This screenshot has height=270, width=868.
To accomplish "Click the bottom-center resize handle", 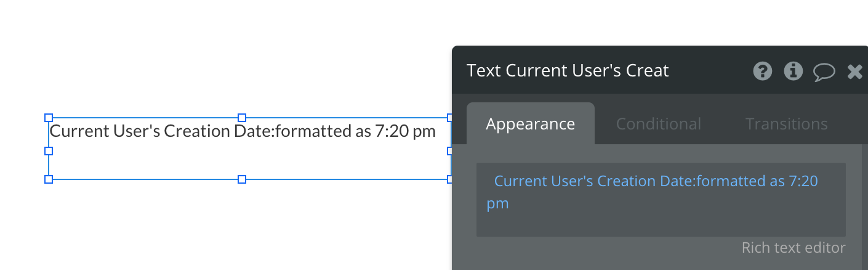I will (242, 179).
